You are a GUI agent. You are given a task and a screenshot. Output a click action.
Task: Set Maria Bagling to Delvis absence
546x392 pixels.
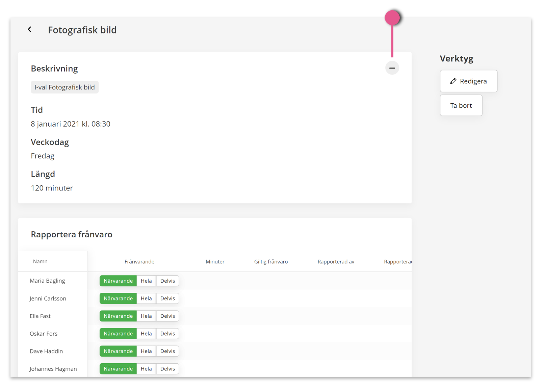click(167, 281)
